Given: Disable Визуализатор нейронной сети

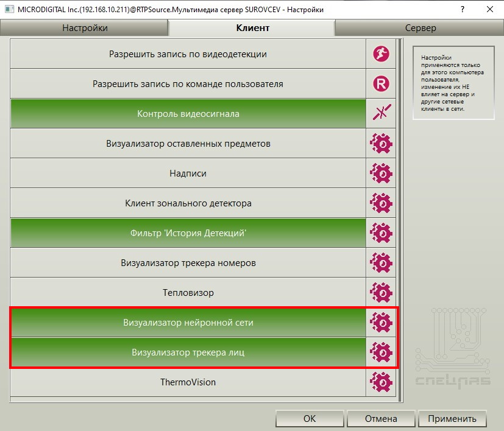Looking at the screenshot, I should pyautogui.click(x=188, y=322).
